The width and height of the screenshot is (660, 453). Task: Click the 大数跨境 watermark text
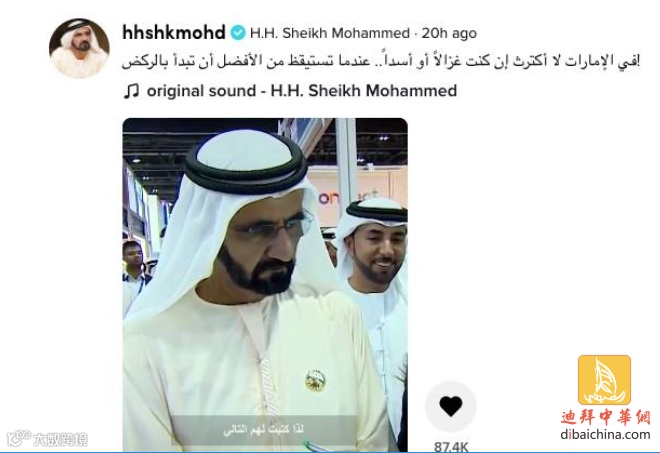click(x=60, y=440)
